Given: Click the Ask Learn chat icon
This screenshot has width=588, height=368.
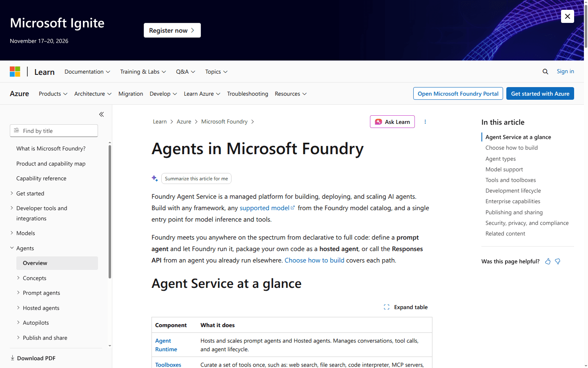Looking at the screenshot, I should pyautogui.click(x=379, y=122).
